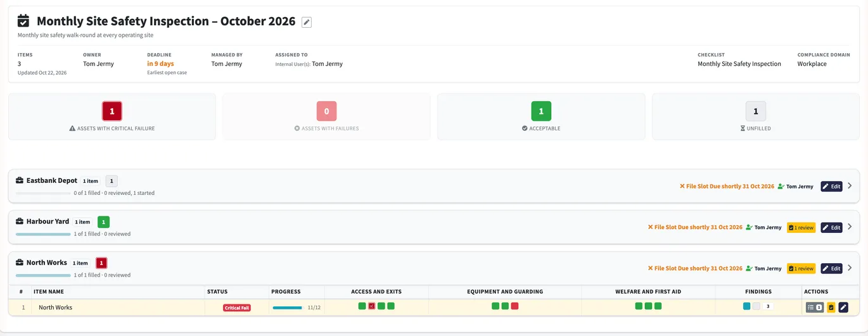Filter by the grey Unfilled count badge
The width and height of the screenshot is (868, 336).
click(756, 111)
